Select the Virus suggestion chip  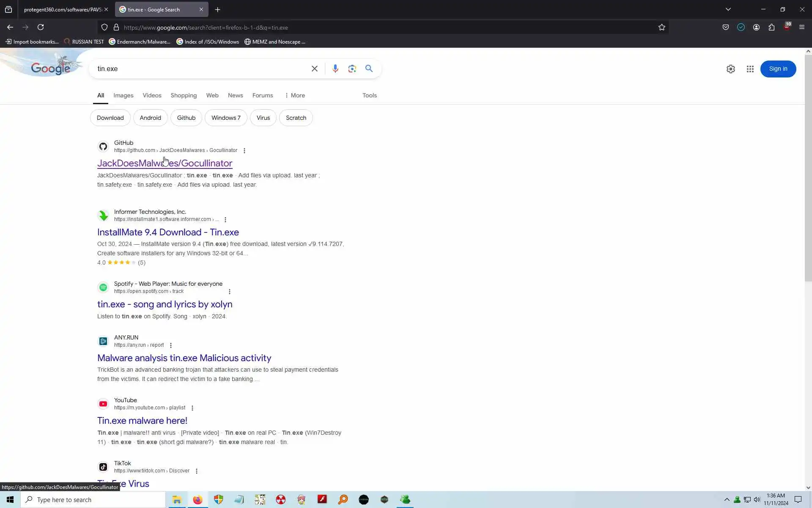[x=263, y=118]
